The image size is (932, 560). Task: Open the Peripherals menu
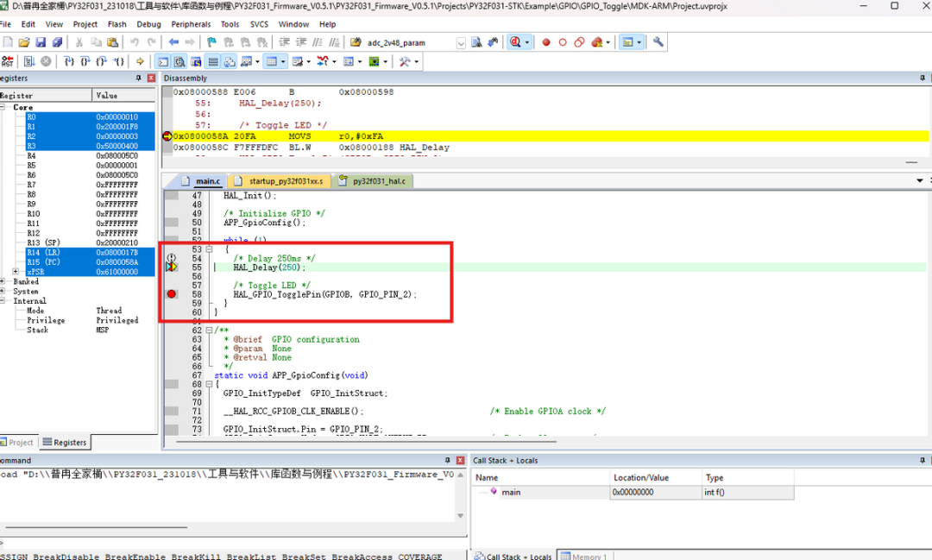pos(190,24)
